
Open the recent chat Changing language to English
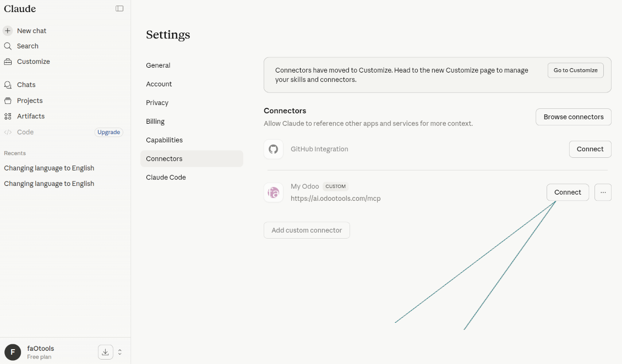(x=49, y=168)
